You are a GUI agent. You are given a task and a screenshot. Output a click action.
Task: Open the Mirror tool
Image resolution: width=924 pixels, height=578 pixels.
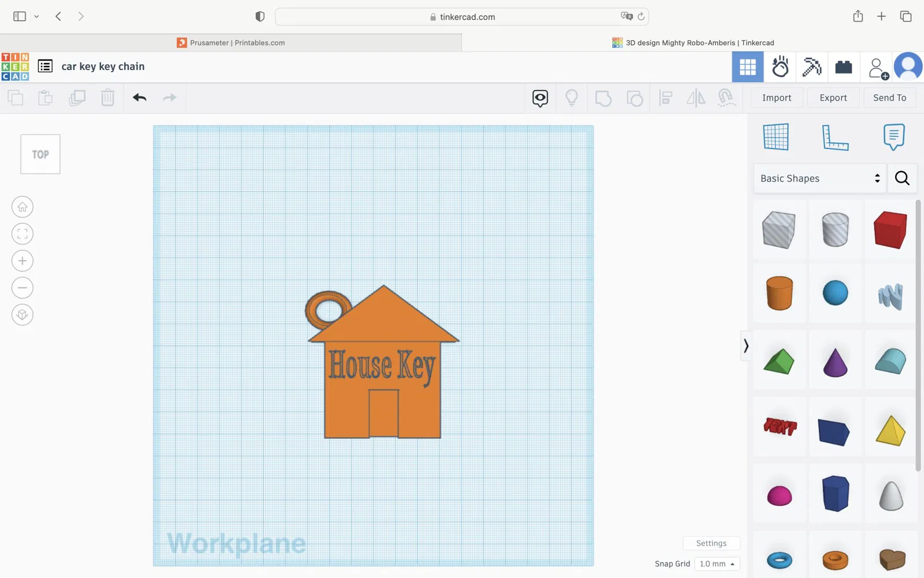[696, 98]
